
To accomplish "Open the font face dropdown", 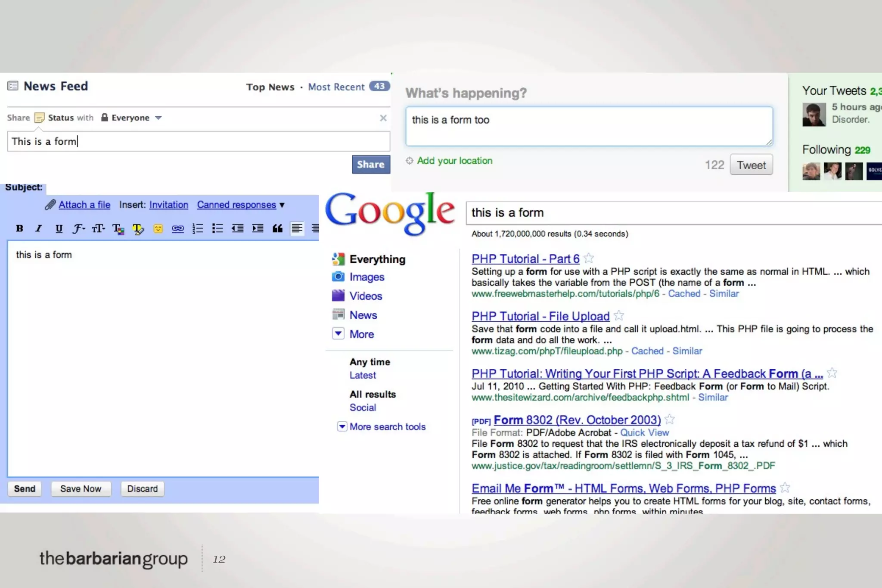I will (78, 228).
